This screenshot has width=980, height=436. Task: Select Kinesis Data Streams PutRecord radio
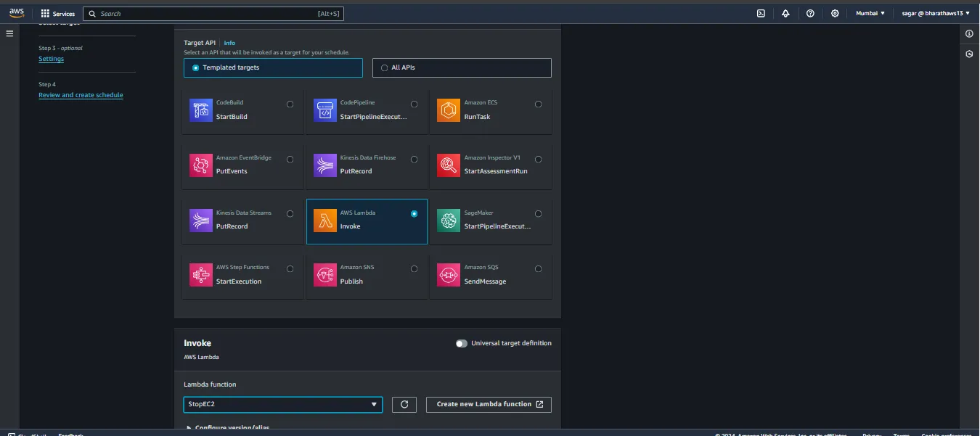pos(290,213)
